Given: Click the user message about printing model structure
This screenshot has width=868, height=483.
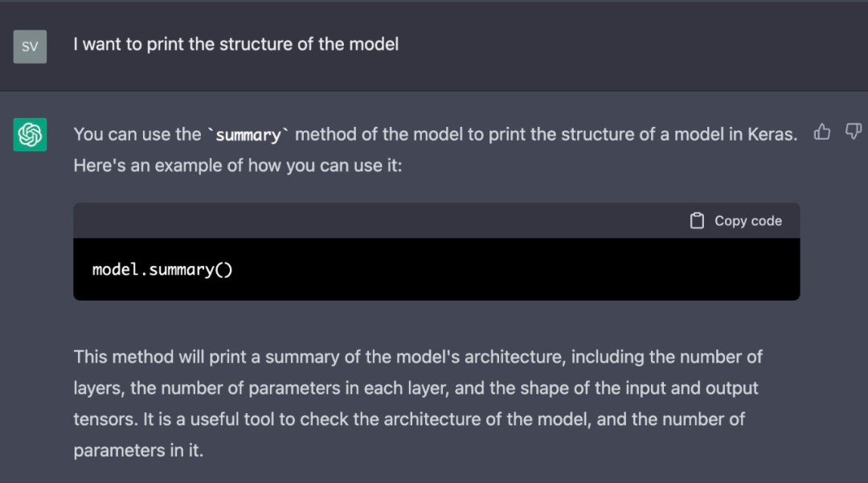Looking at the screenshot, I should tap(235, 44).
